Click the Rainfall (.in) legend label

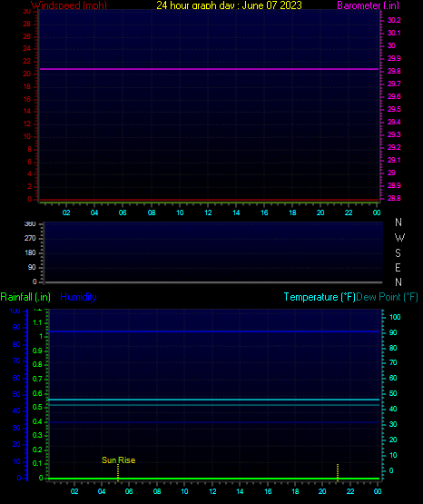(x=25, y=297)
